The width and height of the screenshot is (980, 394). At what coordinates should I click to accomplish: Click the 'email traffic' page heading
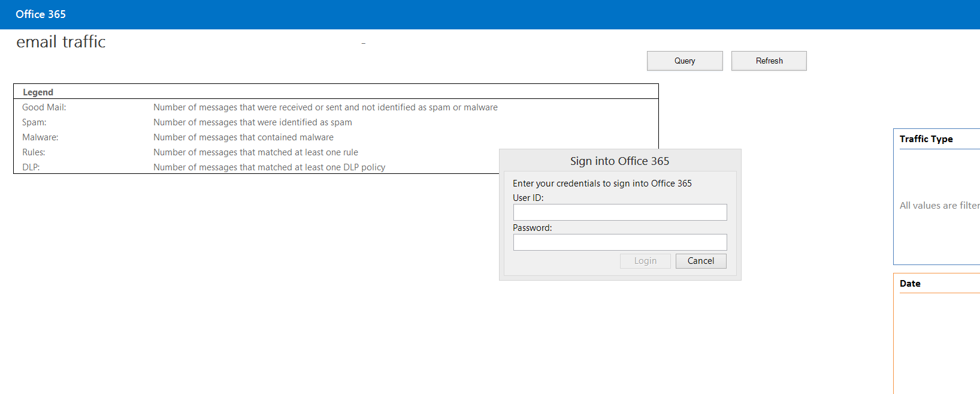(x=61, y=42)
